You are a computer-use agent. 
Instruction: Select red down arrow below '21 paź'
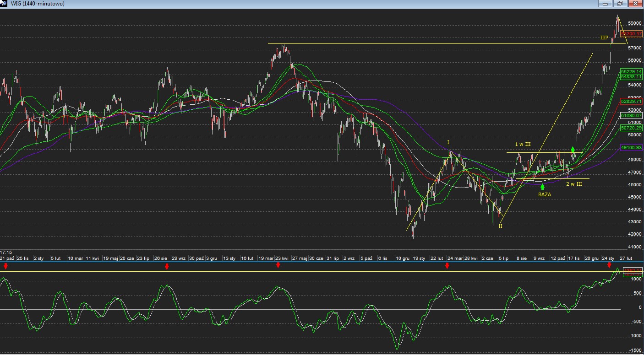(5, 266)
